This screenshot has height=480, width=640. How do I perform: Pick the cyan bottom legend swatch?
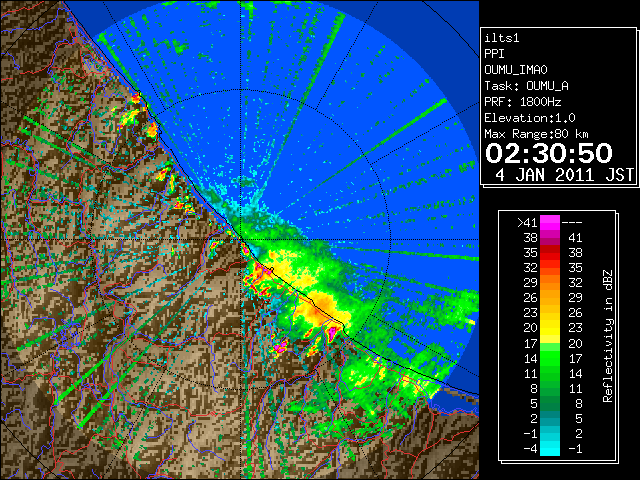(550, 449)
